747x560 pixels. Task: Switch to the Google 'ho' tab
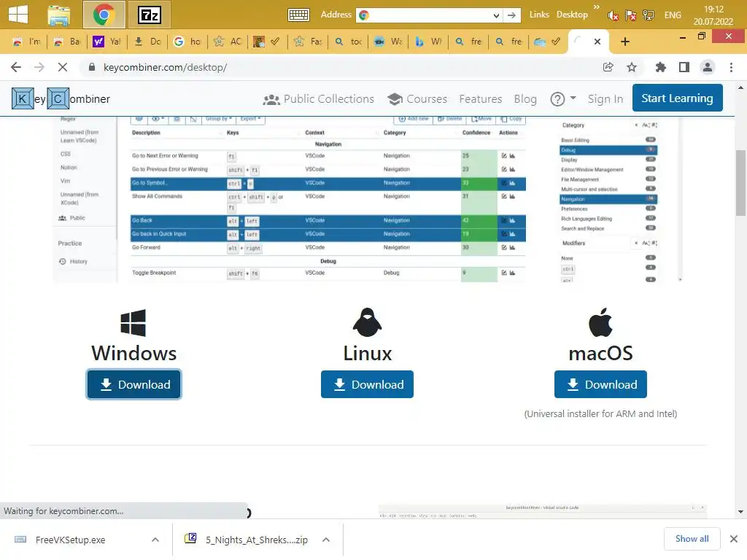[186, 42]
